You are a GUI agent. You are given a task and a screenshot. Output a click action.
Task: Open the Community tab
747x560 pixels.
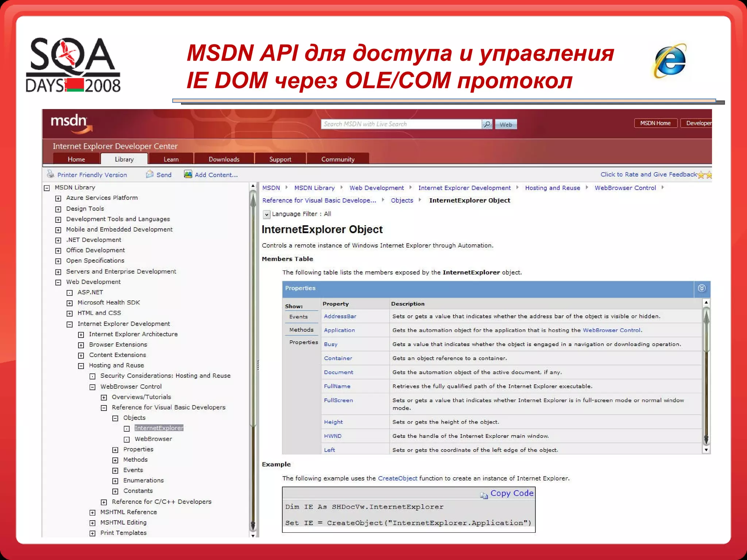point(338,159)
